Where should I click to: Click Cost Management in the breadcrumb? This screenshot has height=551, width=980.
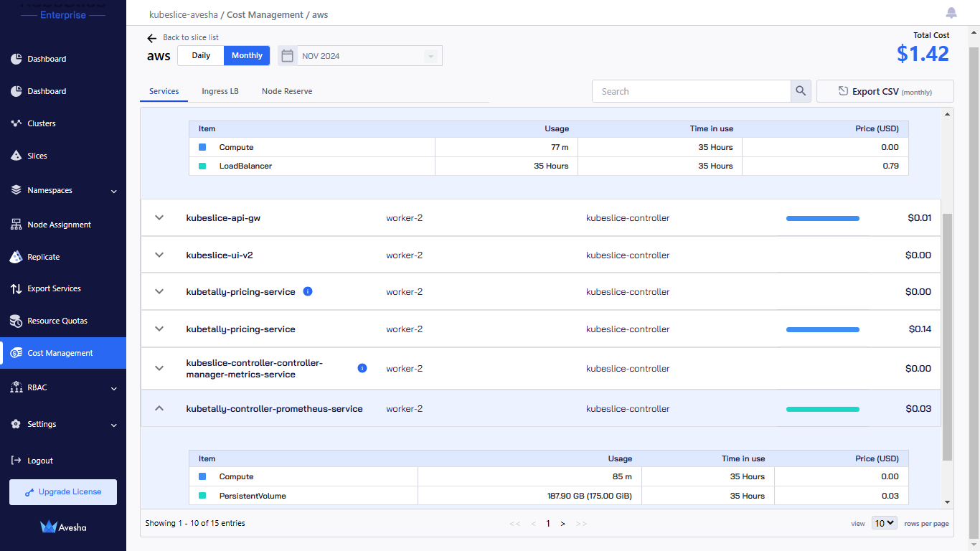click(x=266, y=14)
